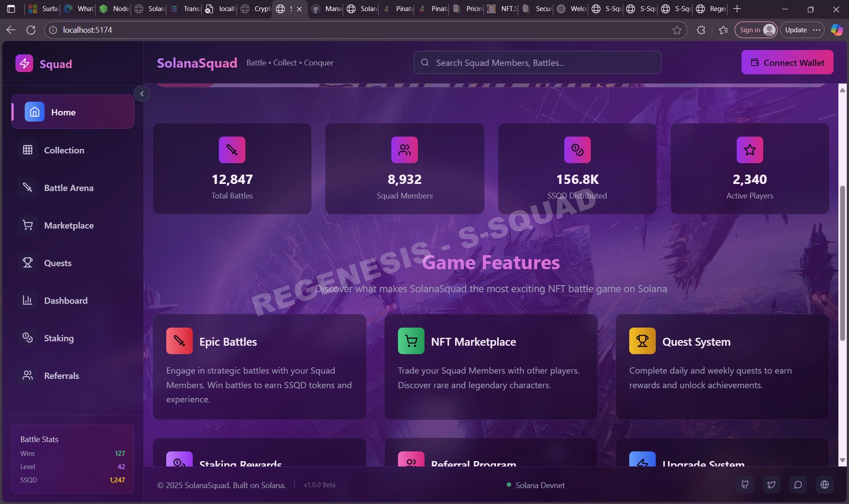849x504 pixels.
Task: Click the page scrollbar down arrow
Action: pos(842,460)
